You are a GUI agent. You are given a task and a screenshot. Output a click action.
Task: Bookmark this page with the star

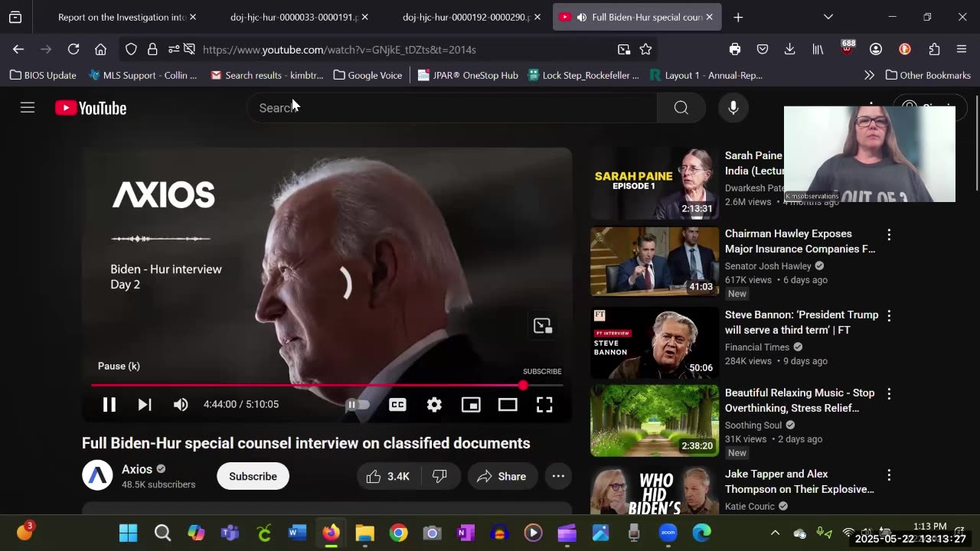point(645,49)
